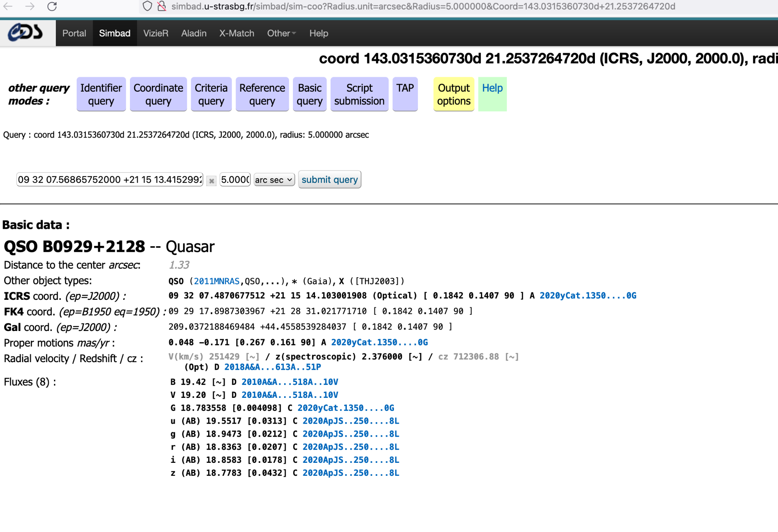Open the r (AB) flux 2020ApJS reference
The image size is (778, 532).
(x=351, y=447)
